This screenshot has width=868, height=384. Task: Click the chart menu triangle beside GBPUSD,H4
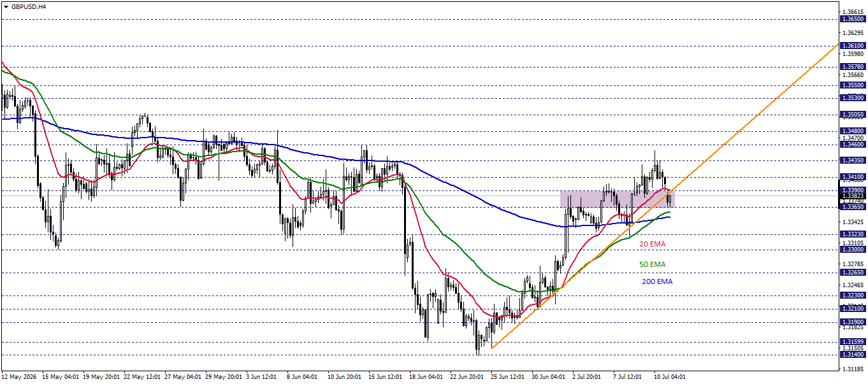[5, 6]
